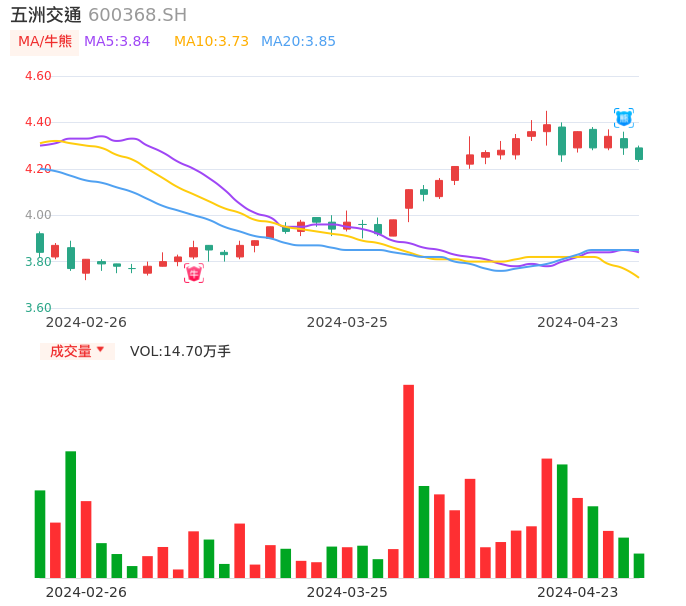Click the 2024-04-23 date under volume chart
686x606 pixels.
pyautogui.click(x=578, y=592)
